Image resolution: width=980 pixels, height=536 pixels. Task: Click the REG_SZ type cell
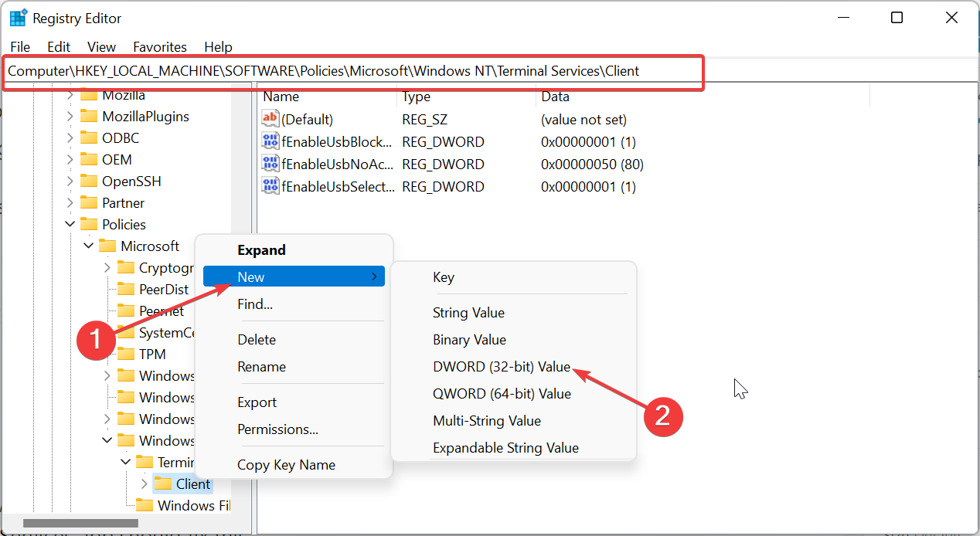coord(425,120)
